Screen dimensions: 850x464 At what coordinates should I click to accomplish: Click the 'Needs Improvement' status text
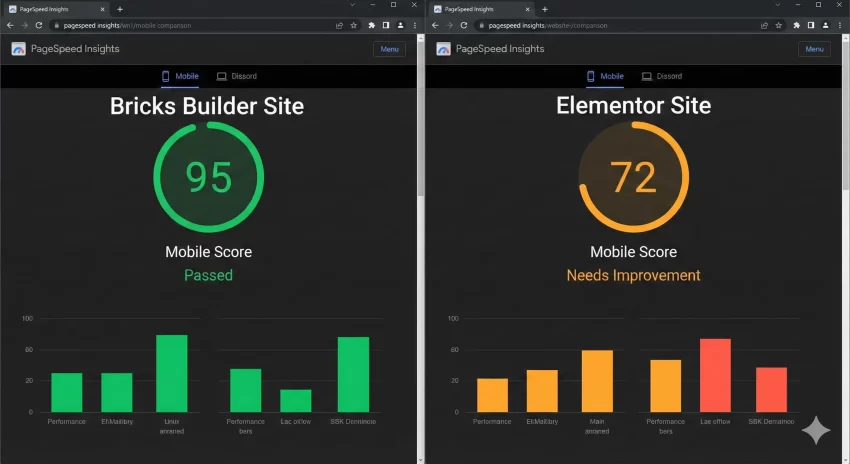click(634, 275)
